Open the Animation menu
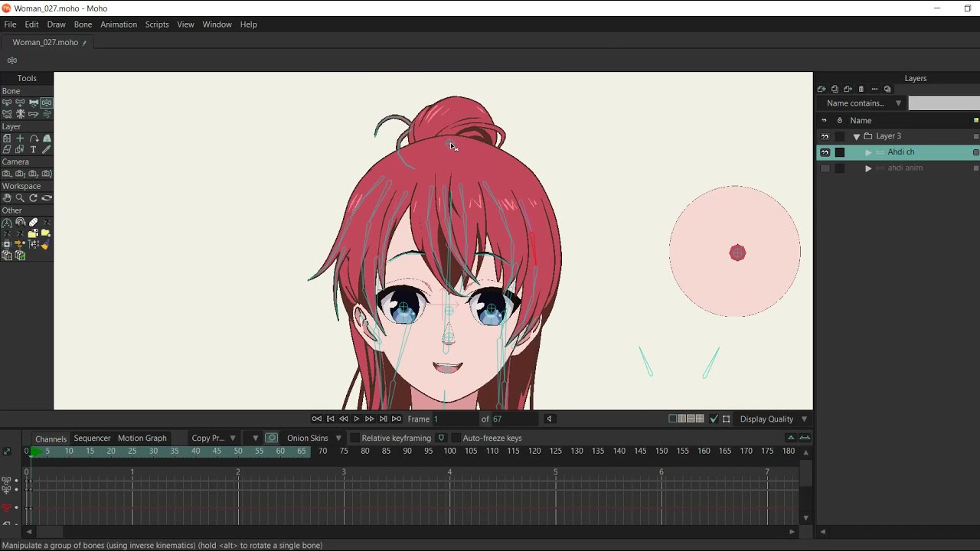The image size is (980, 551). (x=119, y=24)
